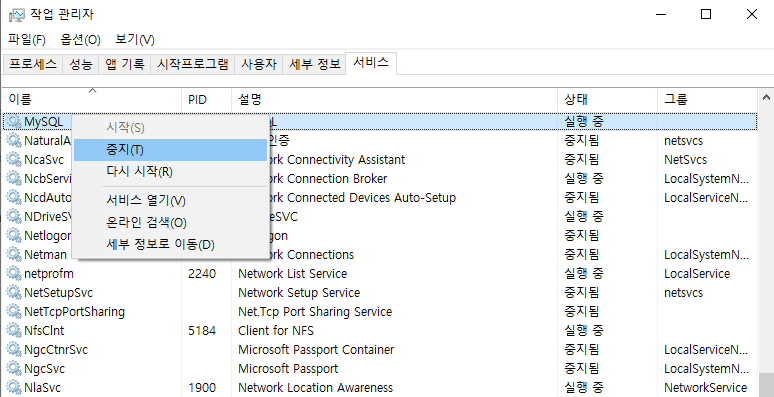The height and width of the screenshot is (397, 774).
Task: Click the Client for NFS description
Action: coord(275,330)
